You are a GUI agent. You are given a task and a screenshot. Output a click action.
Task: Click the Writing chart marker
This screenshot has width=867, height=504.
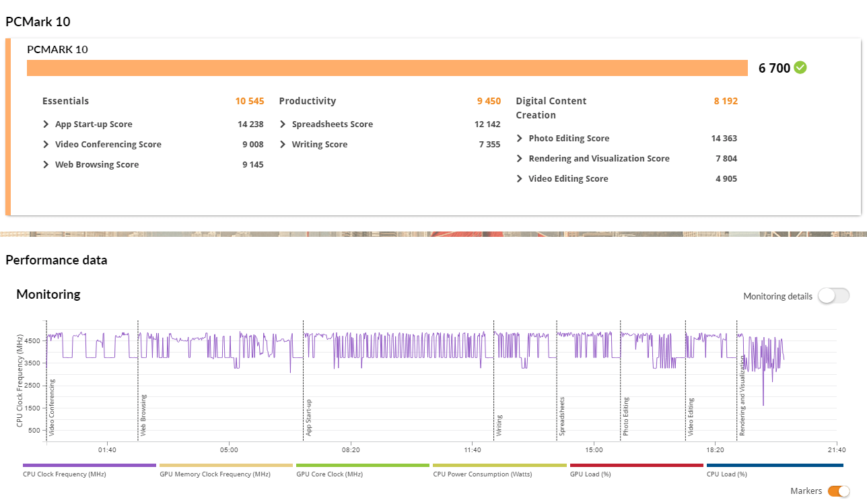[x=499, y=425]
